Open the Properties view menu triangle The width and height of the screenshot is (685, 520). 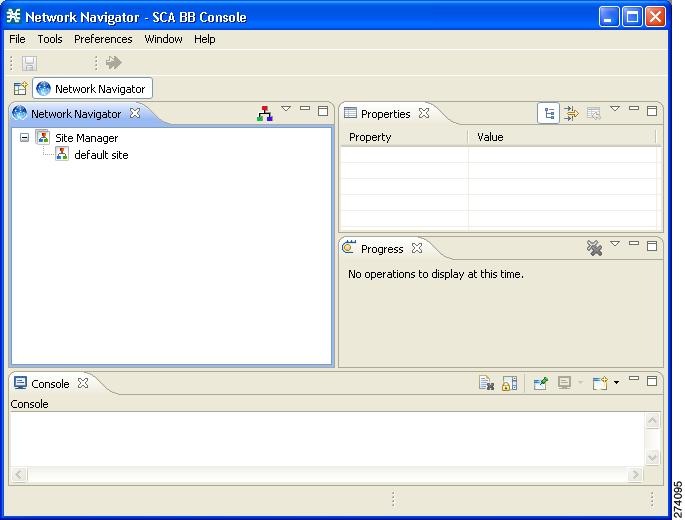point(615,108)
